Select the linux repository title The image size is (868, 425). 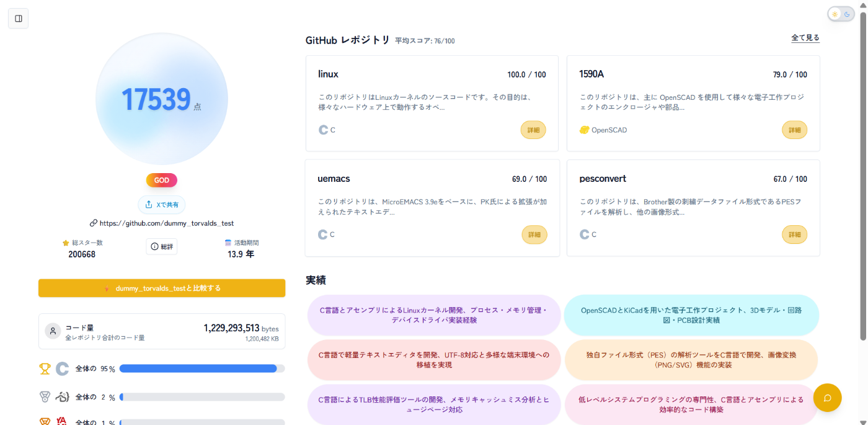[328, 74]
